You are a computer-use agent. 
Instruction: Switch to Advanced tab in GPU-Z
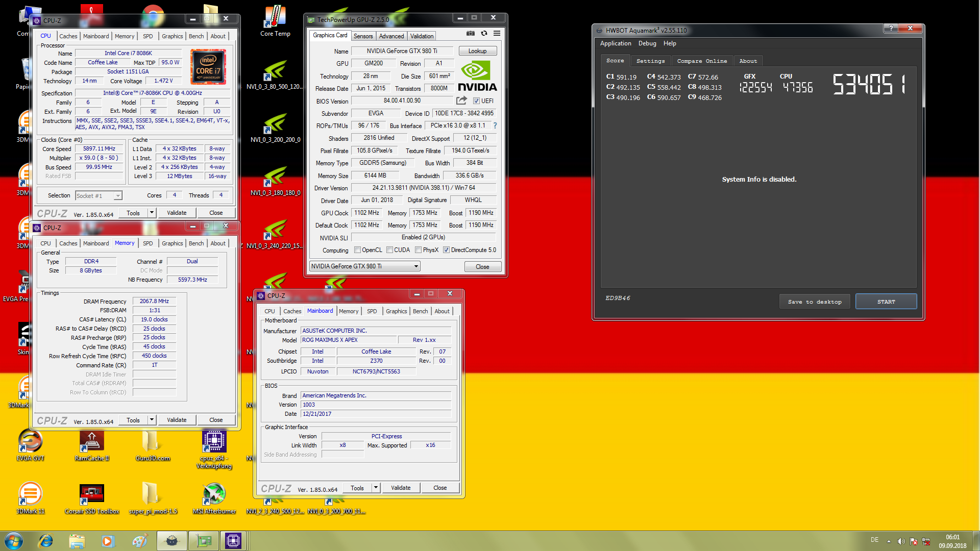tap(391, 36)
